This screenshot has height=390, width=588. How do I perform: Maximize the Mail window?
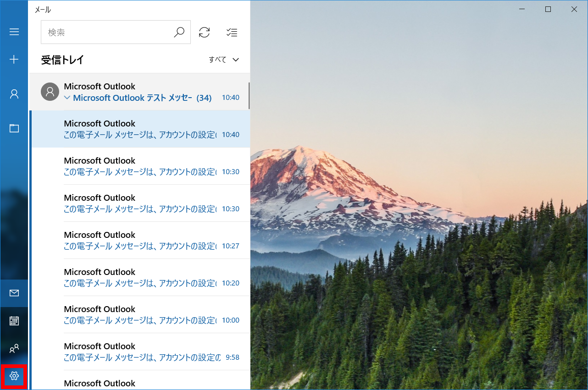[548, 9]
